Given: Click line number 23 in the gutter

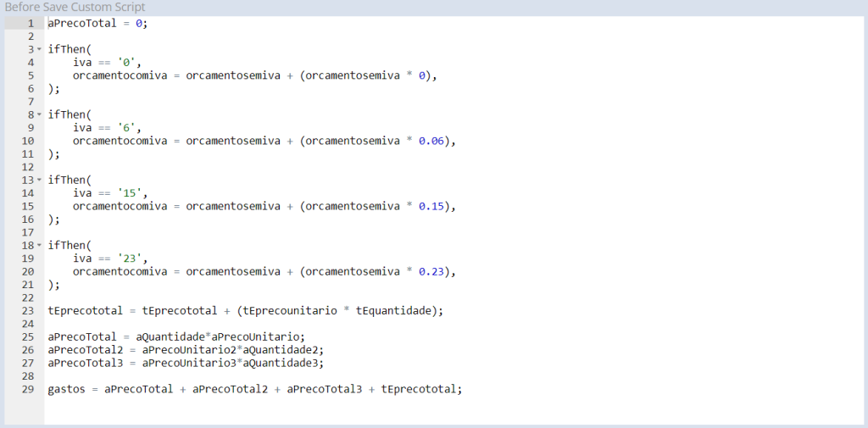Looking at the screenshot, I should [28, 311].
